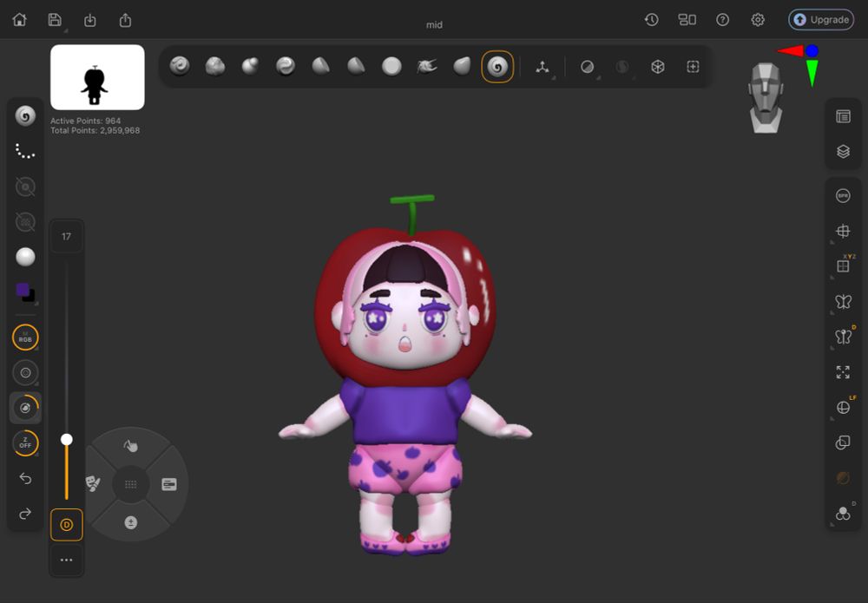Open the help question mark icon
Image resolution: width=868 pixels, height=603 pixels.
722,20
